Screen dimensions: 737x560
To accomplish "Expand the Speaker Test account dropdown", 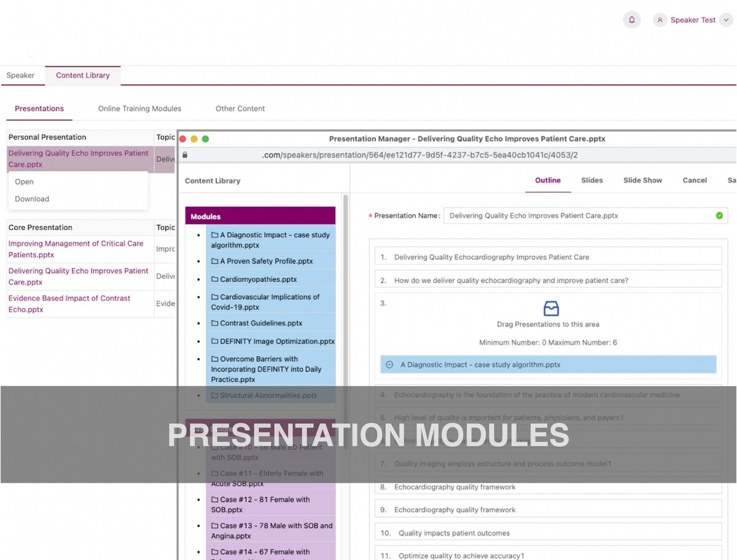I will tap(726, 20).
